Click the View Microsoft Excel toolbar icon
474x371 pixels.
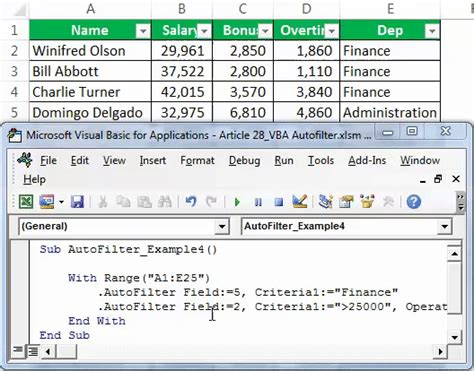coord(26,202)
